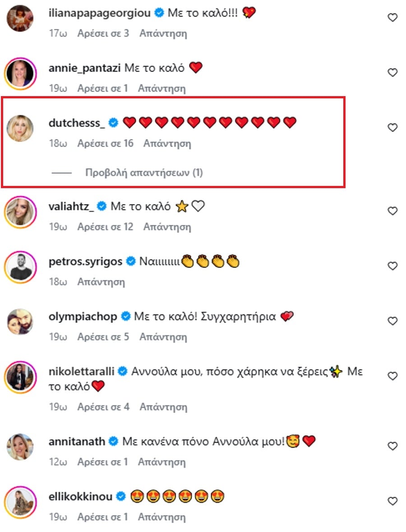This screenshot has height=532, width=406.
Task: Tap the heart beside nikolettaralli's comment
Action: (392, 376)
